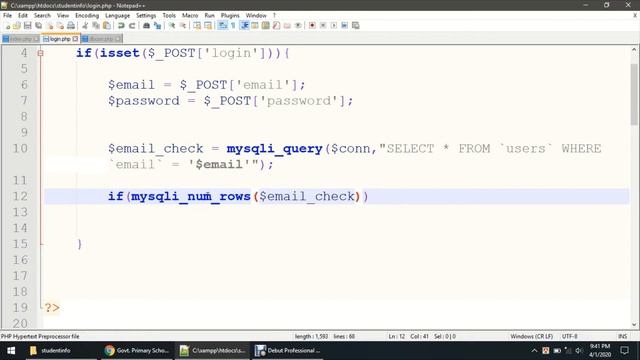The height and width of the screenshot is (360, 640).
Task: Click the Close document toolbar icon
Action: 49,25
